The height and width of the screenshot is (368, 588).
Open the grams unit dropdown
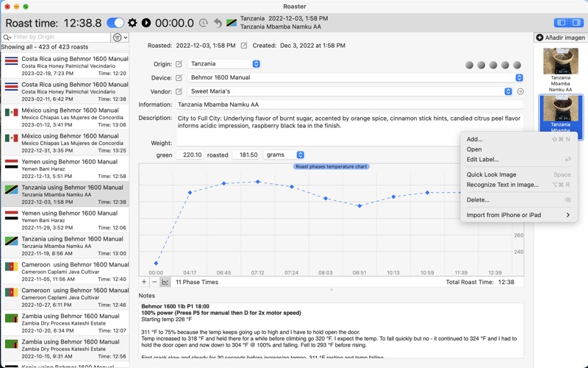pyautogui.click(x=284, y=155)
